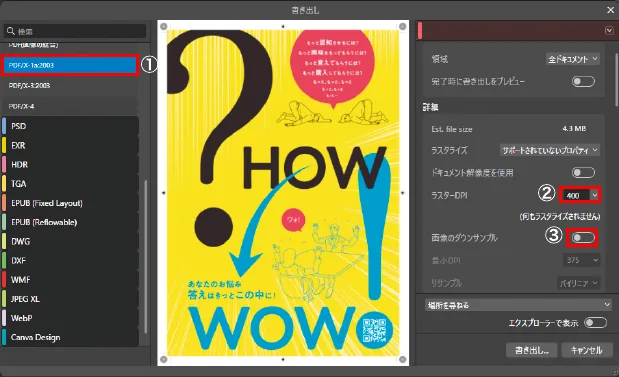Open the 場所を尋ねる dropdown
Image resolution: width=619 pixels, height=377 pixels.
pyautogui.click(x=519, y=305)
